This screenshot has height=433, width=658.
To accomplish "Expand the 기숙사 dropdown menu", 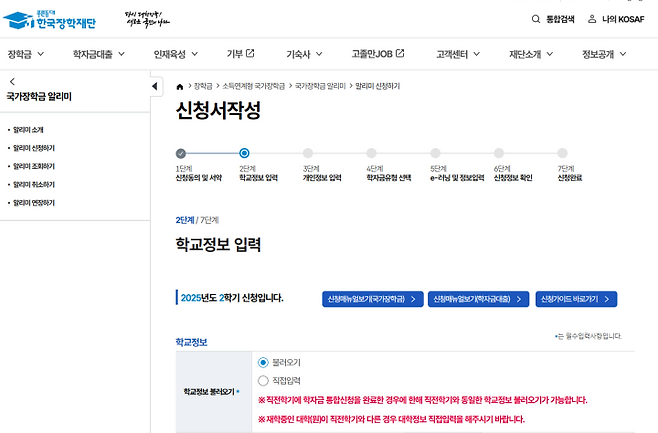I will tap(304, 54).
